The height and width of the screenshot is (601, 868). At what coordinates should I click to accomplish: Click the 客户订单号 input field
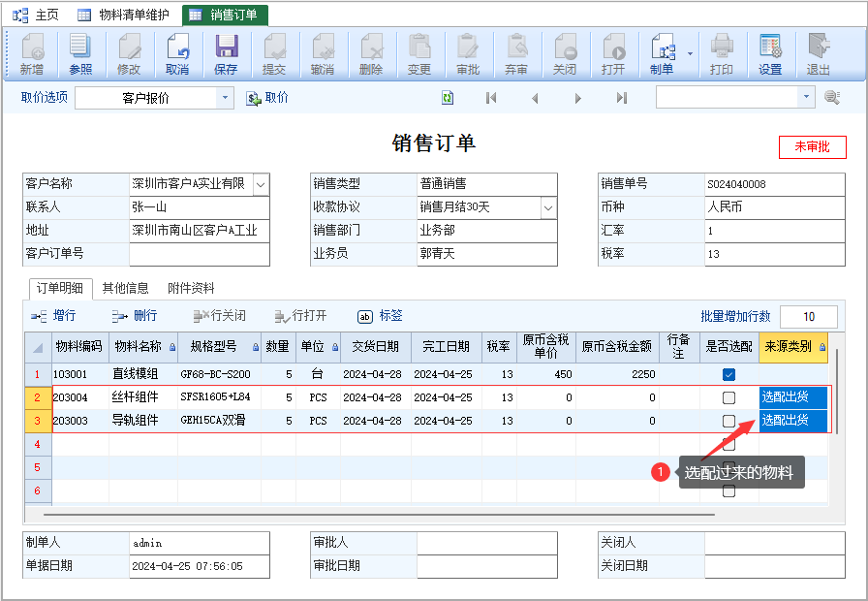point(200,254)
